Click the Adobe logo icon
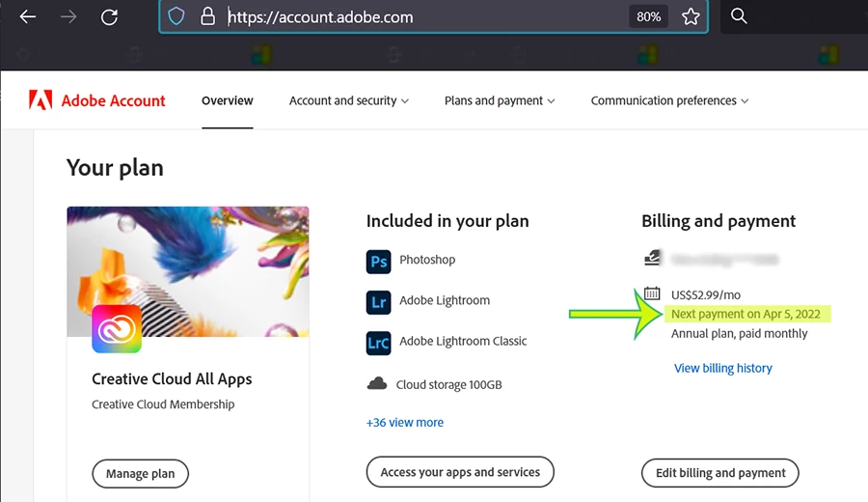868x502 pixels. (41, 100)
